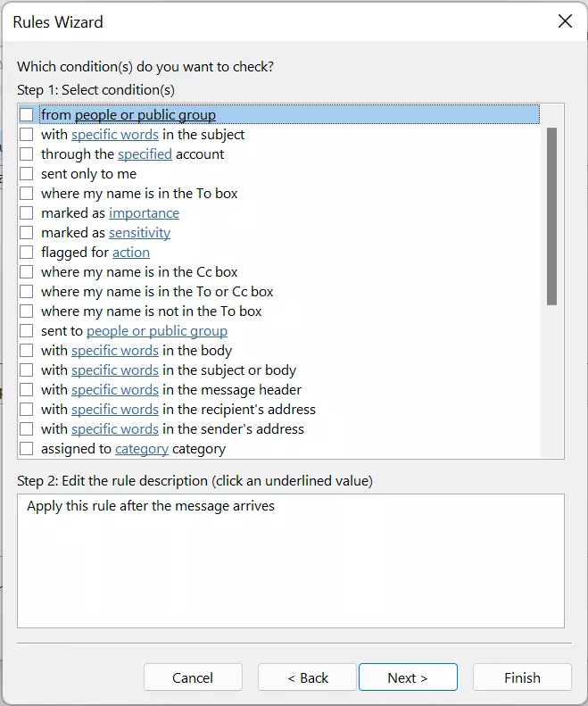588x706 pixels.
Task: Enable checkbox for 'specific words in the body'
Action: [x=27, y=350]
